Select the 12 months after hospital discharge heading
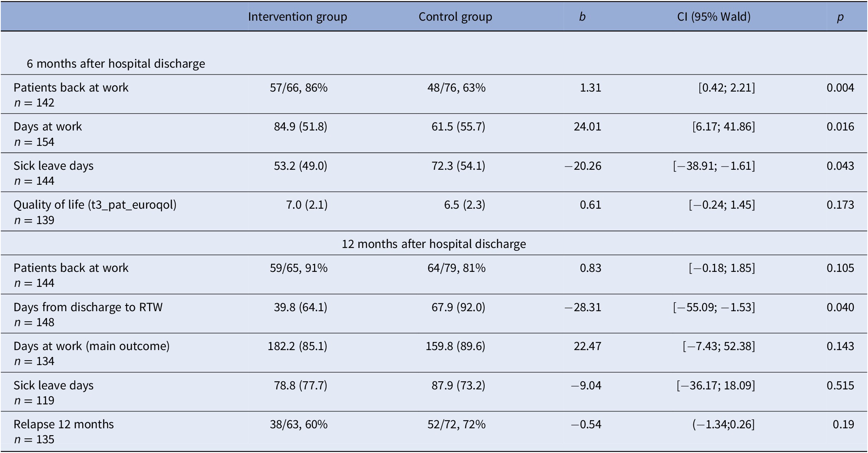This screenshot has width=868, height=453. (x=434, y=244)
